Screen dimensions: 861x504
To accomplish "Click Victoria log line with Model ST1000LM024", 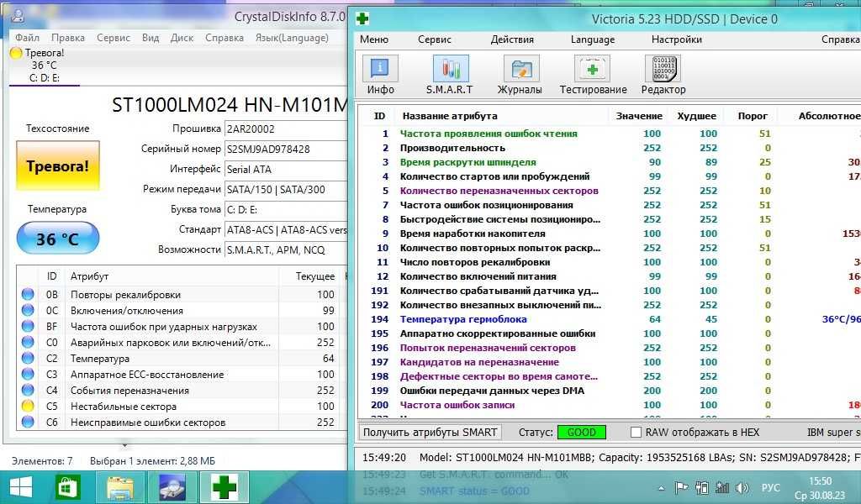I will point(610,458).
